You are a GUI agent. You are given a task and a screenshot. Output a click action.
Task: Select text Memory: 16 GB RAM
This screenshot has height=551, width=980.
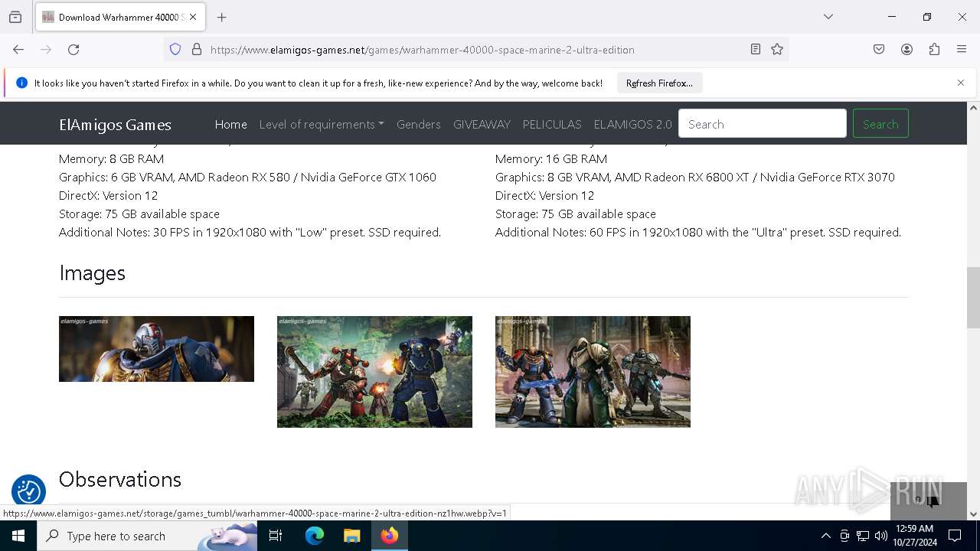[x=551, y=159]
